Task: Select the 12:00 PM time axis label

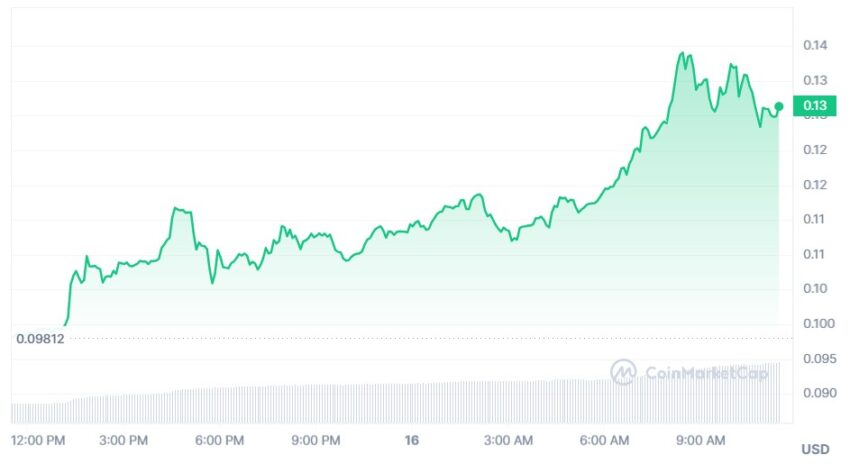Action: tap(38, 440)
